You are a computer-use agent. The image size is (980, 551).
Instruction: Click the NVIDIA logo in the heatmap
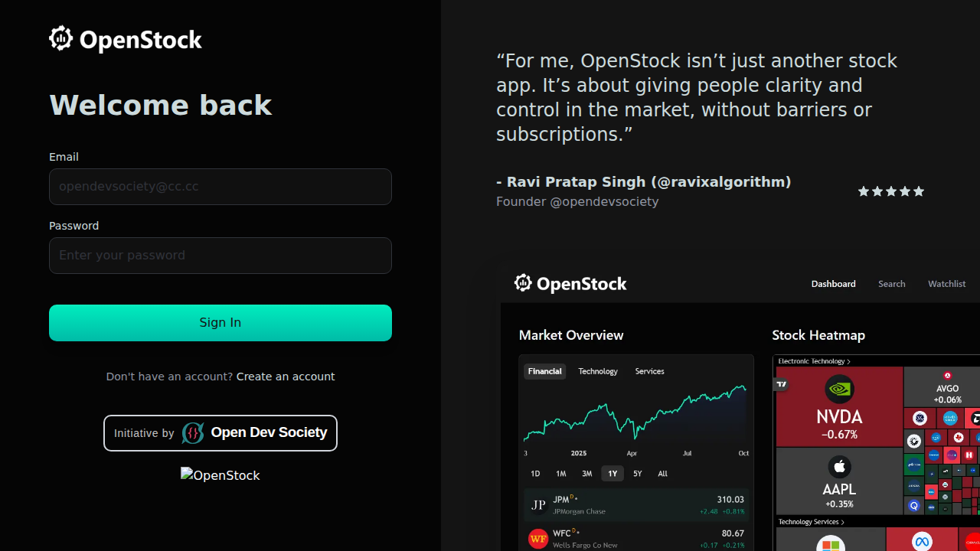pos(839,389)
